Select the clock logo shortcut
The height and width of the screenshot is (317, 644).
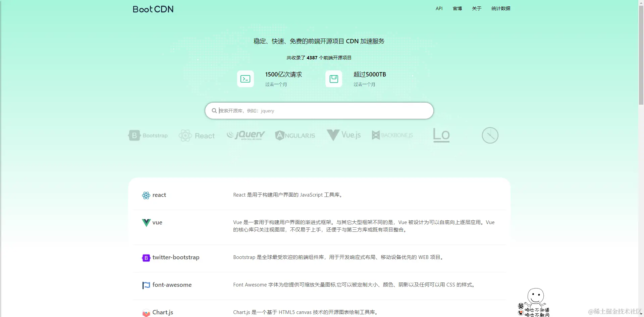pyautogui.click(x=490, y=135)
